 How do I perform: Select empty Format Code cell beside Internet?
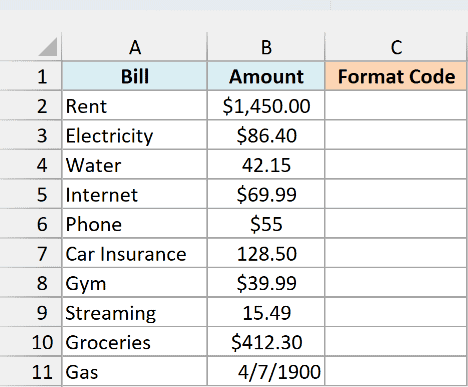click(396, 194)
